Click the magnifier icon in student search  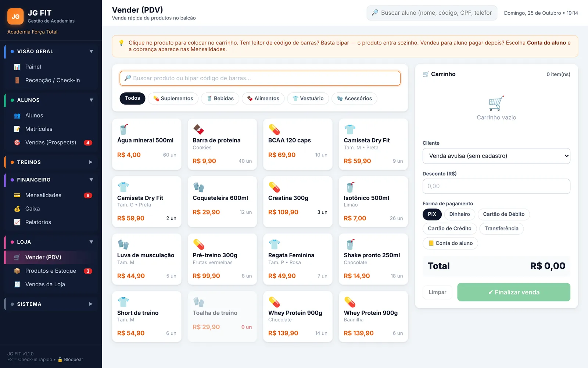click(375, 13)
